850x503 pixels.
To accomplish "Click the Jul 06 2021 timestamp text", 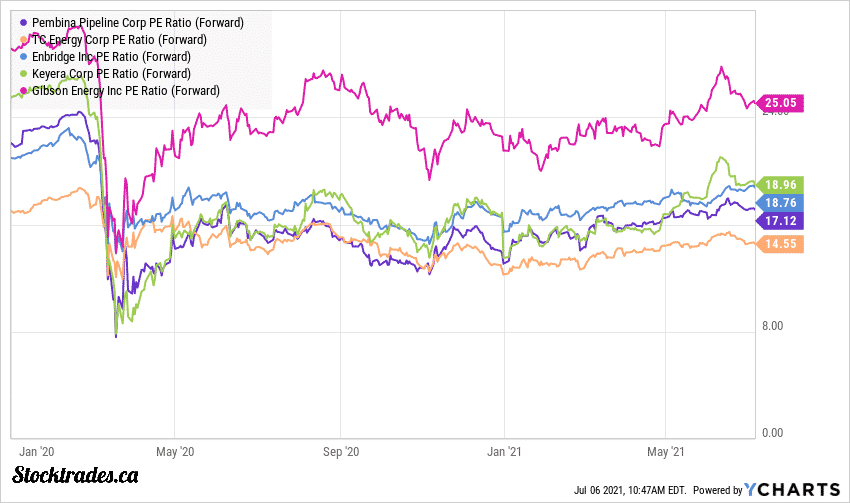I will (632, 490).
